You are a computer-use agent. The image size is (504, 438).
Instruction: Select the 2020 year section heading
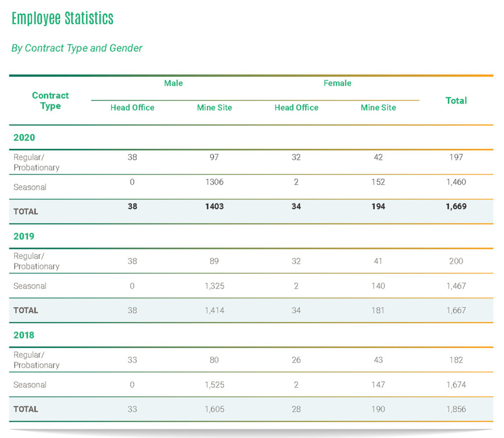point(24,137)
